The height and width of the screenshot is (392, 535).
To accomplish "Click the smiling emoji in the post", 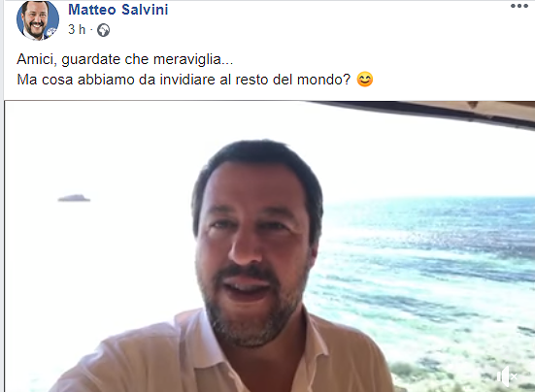I will (365, 80).
